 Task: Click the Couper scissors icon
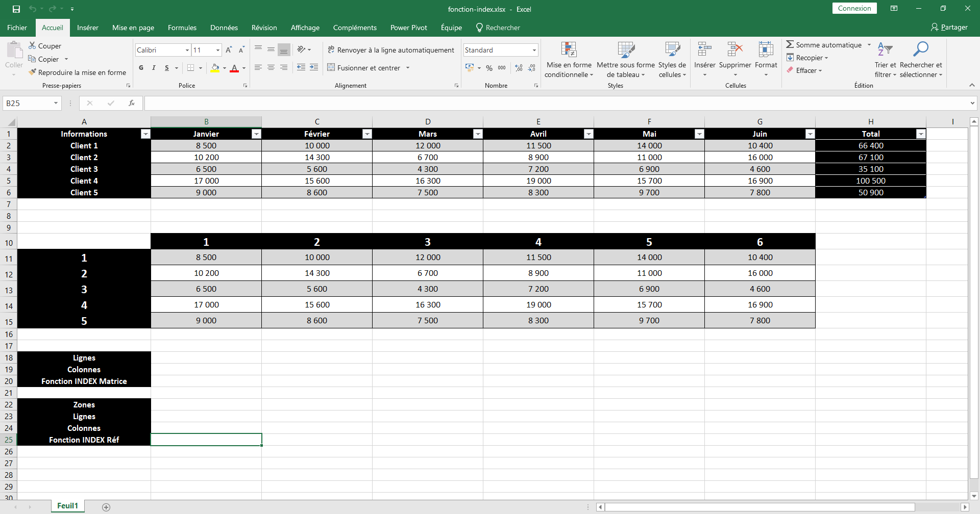(x=32, y=46)
